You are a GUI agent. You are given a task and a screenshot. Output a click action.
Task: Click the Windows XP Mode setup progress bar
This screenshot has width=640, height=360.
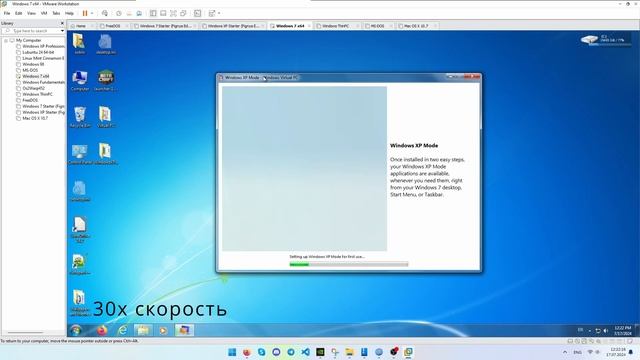pos(349,264)
